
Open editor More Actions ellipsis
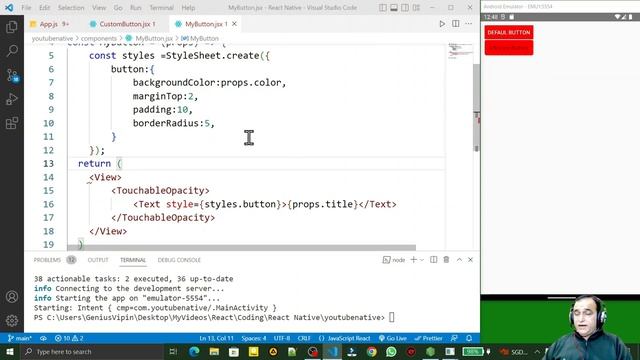469,24
